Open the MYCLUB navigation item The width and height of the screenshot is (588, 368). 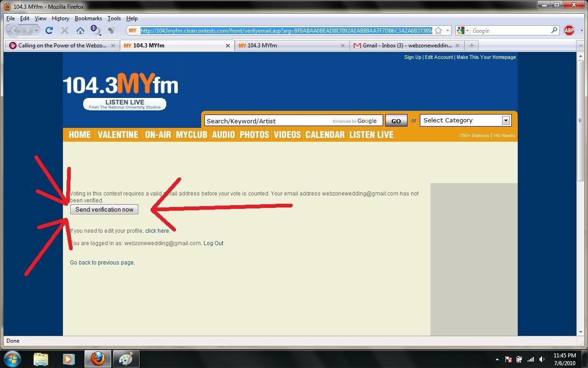pyautogui.click(x=191, y=135)
